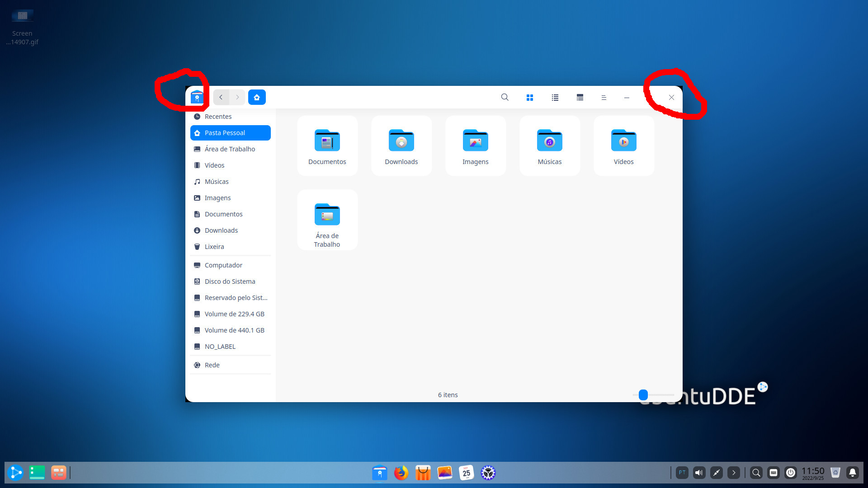Expand the system tray with the arrow
The width and height of the screenshot is (868, 488).
[734, 472]
